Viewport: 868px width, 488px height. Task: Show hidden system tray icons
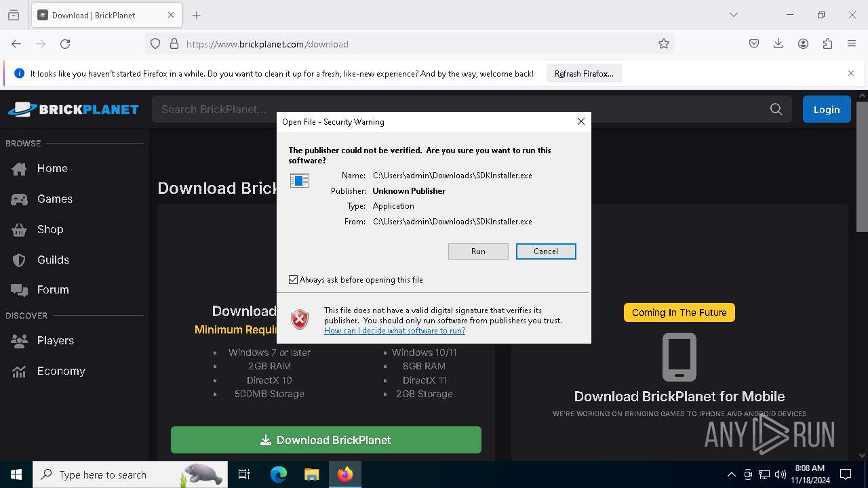(x=731, y=474)
